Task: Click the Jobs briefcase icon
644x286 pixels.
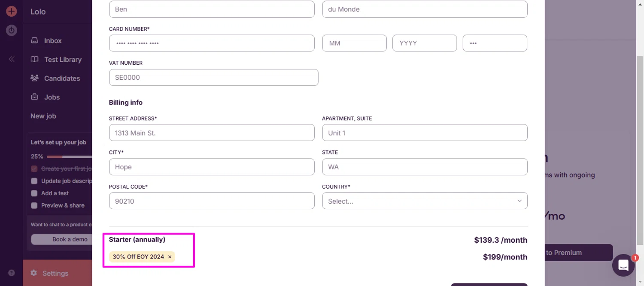Action: [34, 97]
